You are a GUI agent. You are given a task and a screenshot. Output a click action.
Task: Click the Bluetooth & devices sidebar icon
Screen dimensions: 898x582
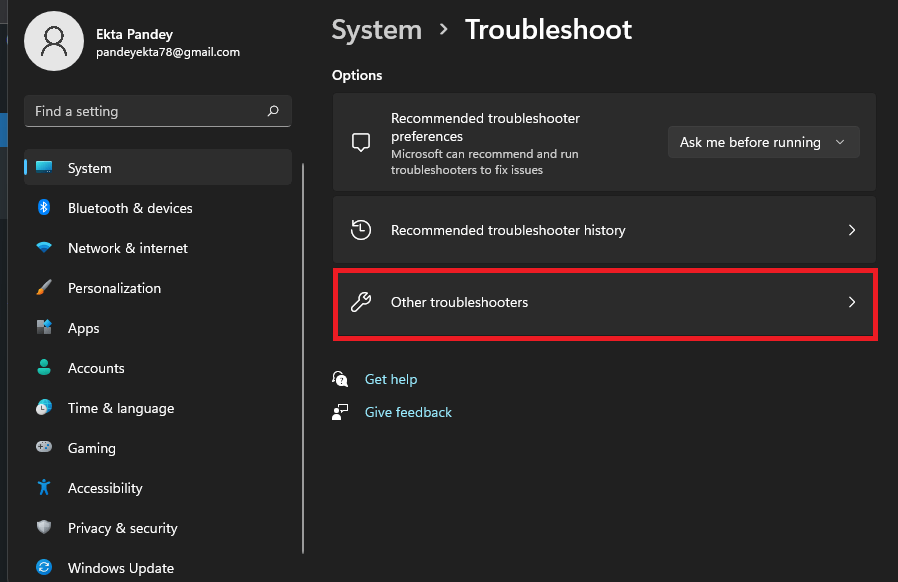point(44,208)
